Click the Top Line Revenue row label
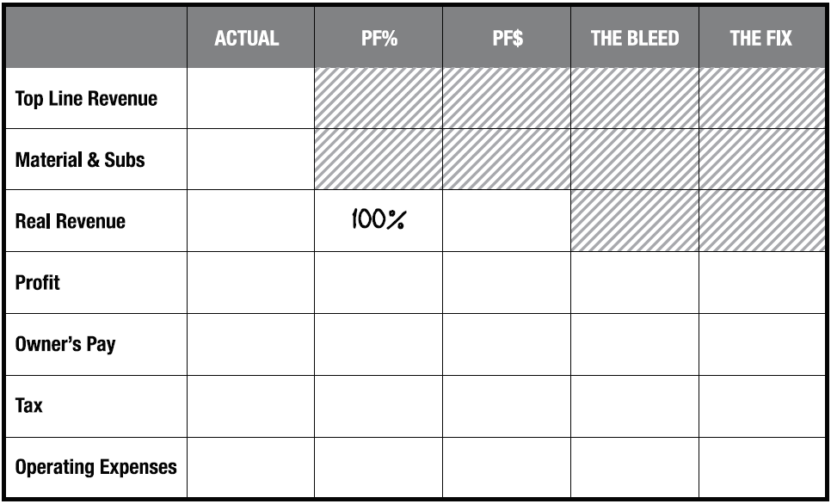 click(86, 99)
